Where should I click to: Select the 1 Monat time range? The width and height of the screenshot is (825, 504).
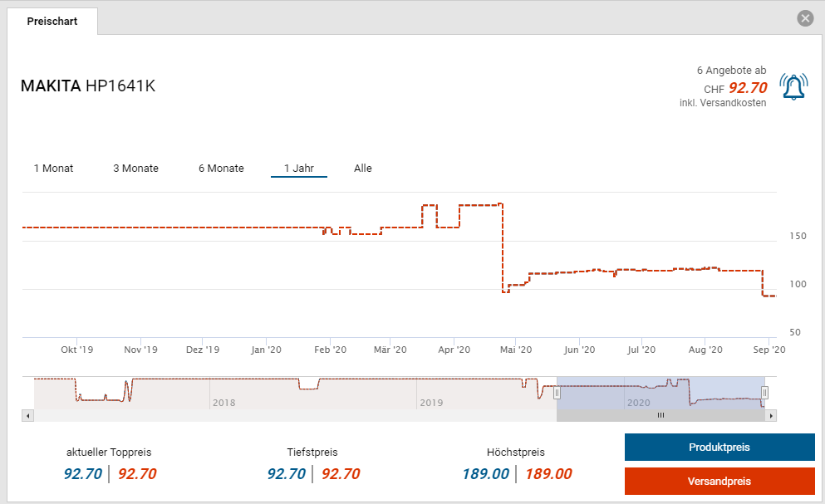pyautogui.click(x=54, y=169)
